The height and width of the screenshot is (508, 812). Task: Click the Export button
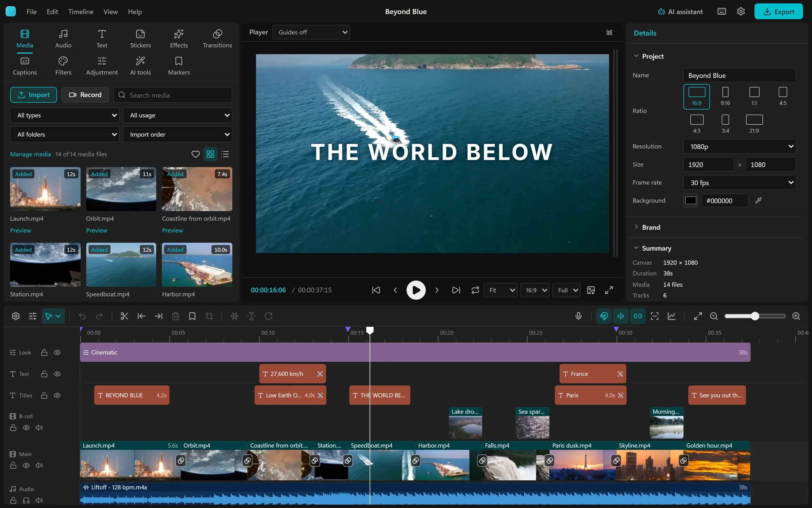click(778, 11)
